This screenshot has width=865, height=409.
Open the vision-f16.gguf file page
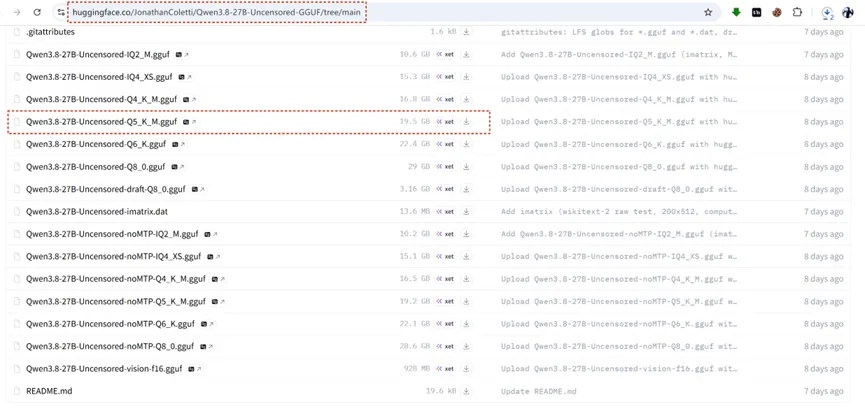[104, 369]
